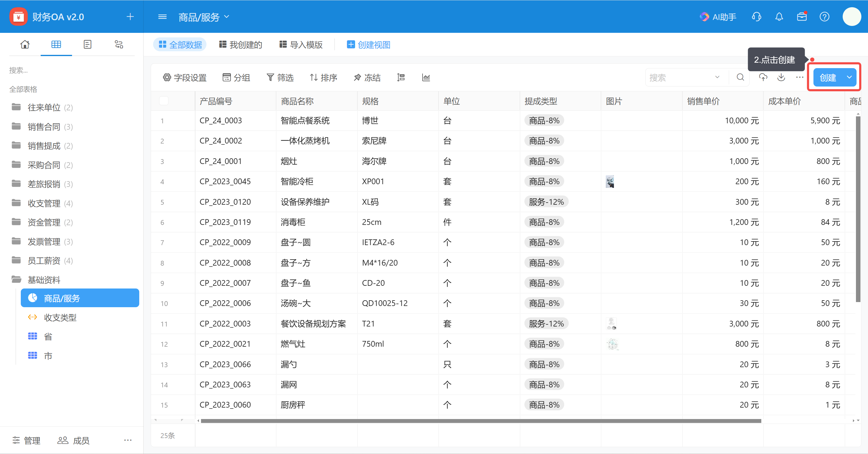Click the download export icon
The image size is (868, 454).
[x=782, y=77]
